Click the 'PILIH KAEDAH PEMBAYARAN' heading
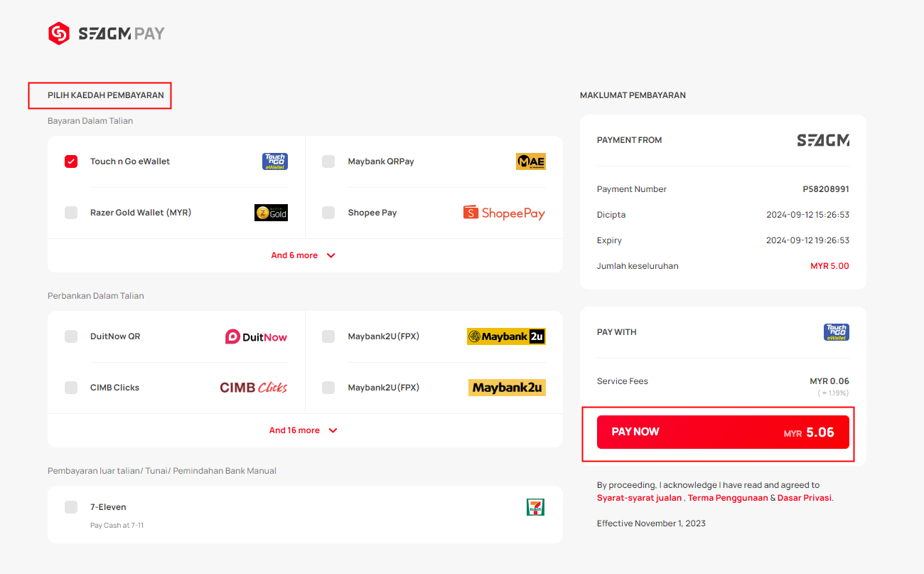The width and height of the screenshot is (924, 574). (x=106, y=95)
